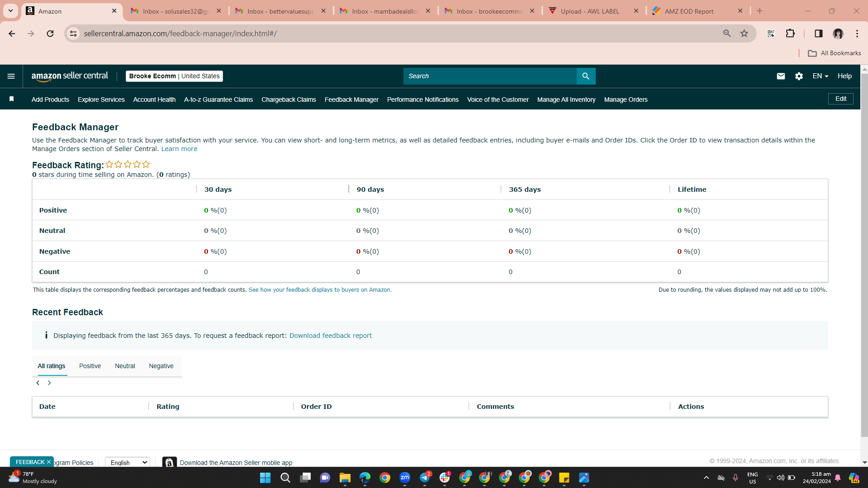Click the browser address bar URL
Image resolution: width=868 pixels, height=488 pixels.
pyautogui.click(x=180, y=33)
